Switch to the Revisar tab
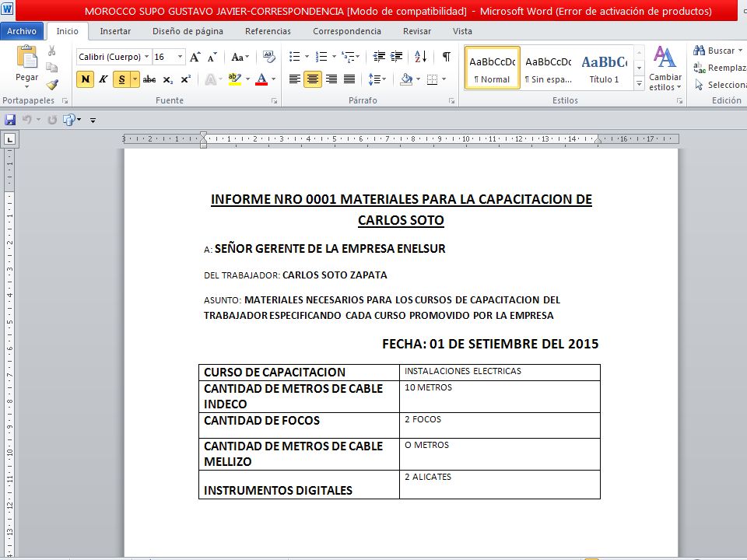Screen dimensions: 747x560 tap(417, 31)
